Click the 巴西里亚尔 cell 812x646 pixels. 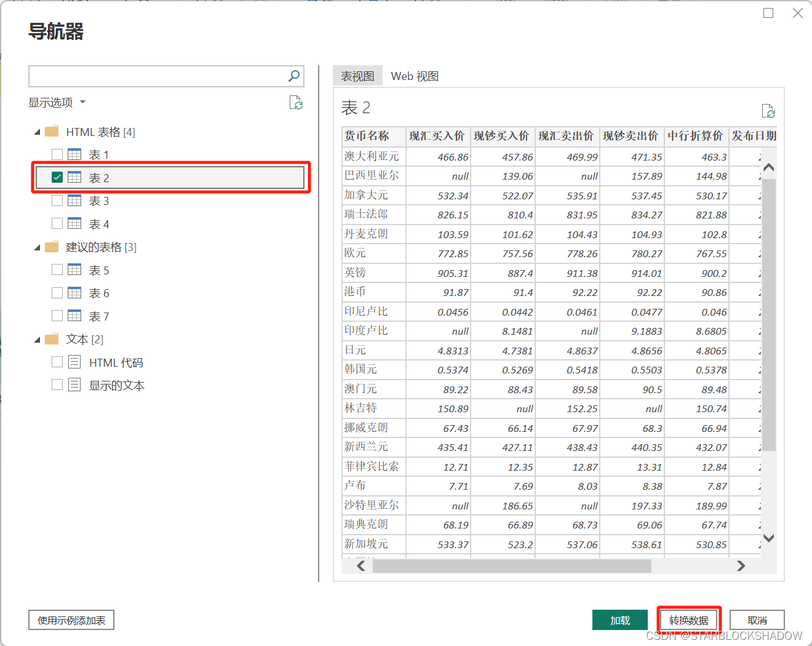pyautogui.click(x=373, y=175)
